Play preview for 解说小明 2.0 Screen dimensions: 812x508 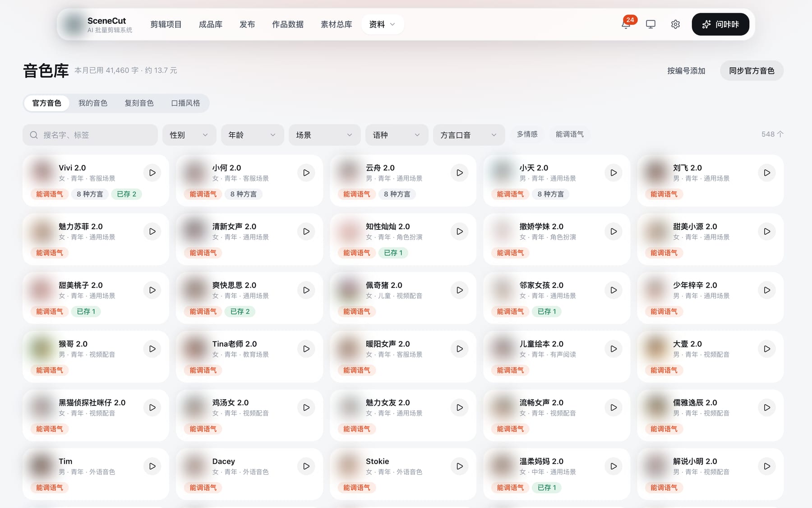coord(767,466)
